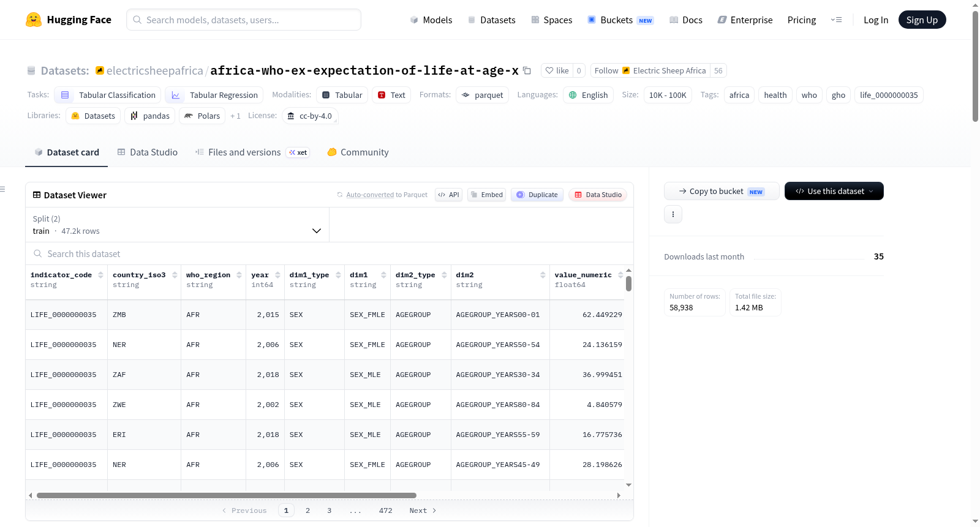Sort the dim2_type column
Image resolution: width=980 pixels, height=527 pixels.
point(445,275)
